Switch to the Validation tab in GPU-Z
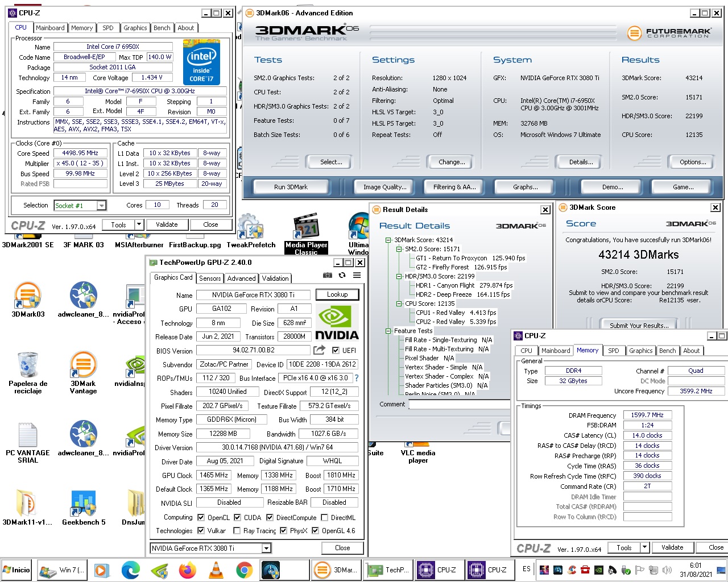This screenshot has width=728, height=582. click(x=275, y=278)
